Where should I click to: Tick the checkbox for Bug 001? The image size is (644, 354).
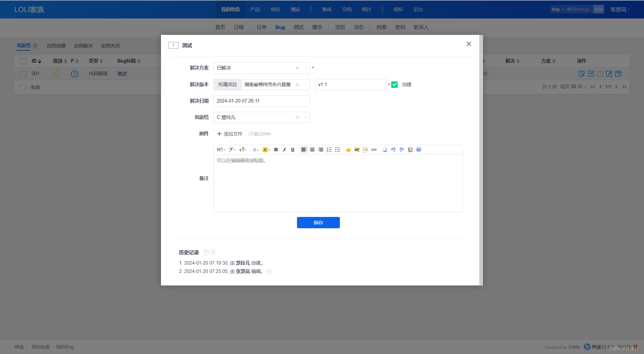click(23, 74)
